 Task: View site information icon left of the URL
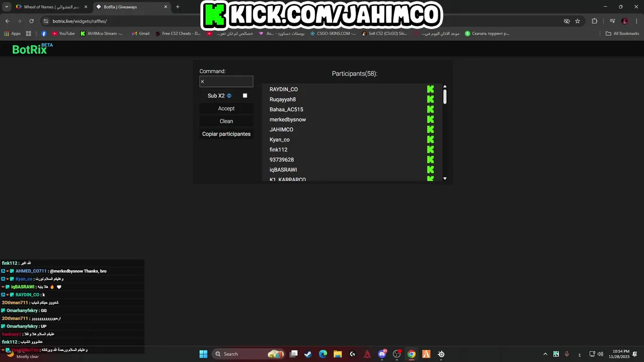[x=46, y=21]
